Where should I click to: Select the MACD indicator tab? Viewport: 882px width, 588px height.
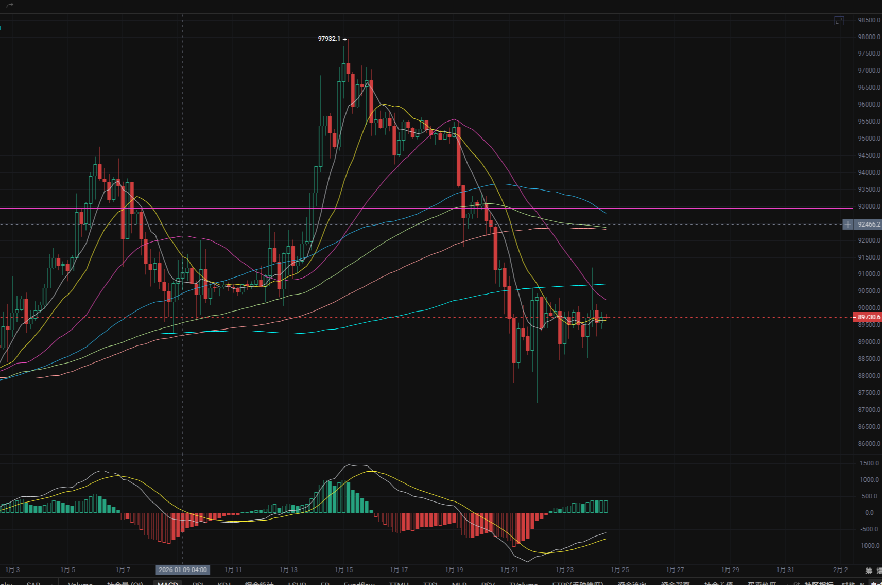point(167,585)
